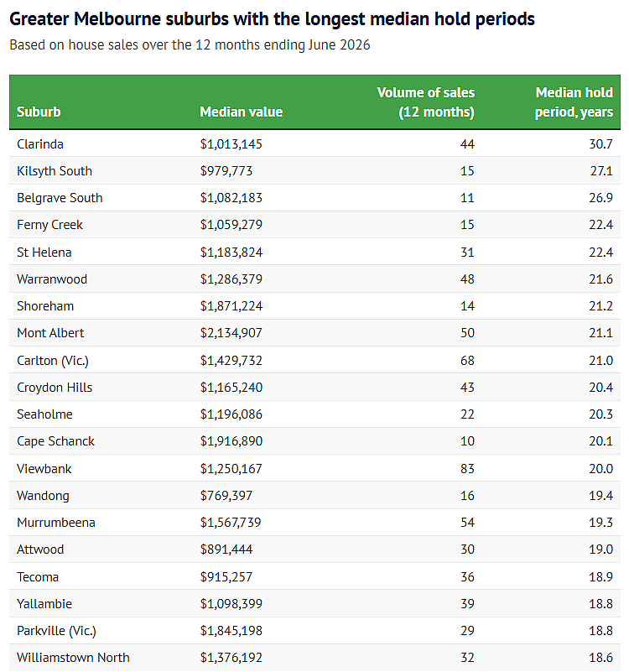The image size is (629, 672).
Task: Click Viewbank sales volume 83
Action: point(467,468)
